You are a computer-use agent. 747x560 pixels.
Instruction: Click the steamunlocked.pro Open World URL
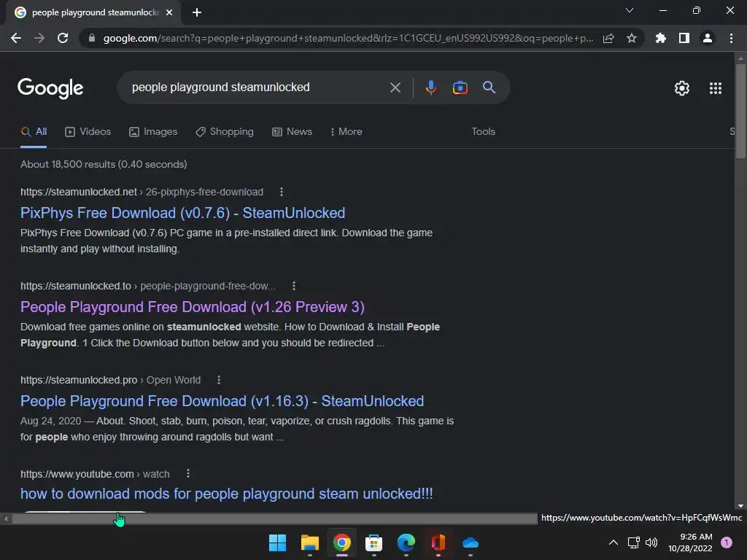pos(111,380)
